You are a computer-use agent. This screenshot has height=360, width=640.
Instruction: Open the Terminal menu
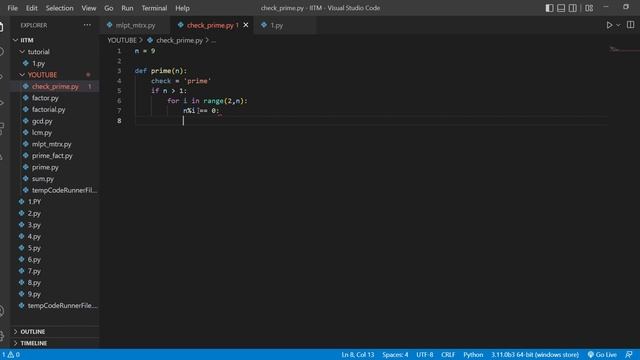(x=154, y=8)
